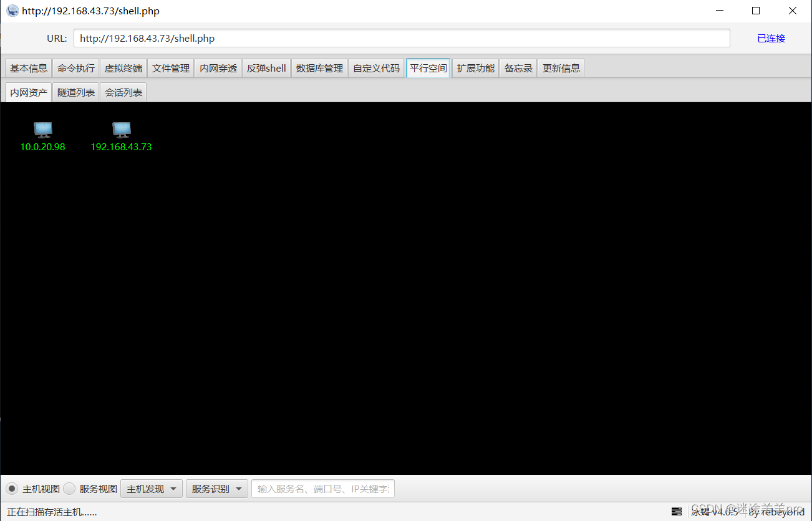Image resolution: width=812 pixels, height=521 pixels.
Task: Open the 更新信息 tab
Action: (561, 68)
